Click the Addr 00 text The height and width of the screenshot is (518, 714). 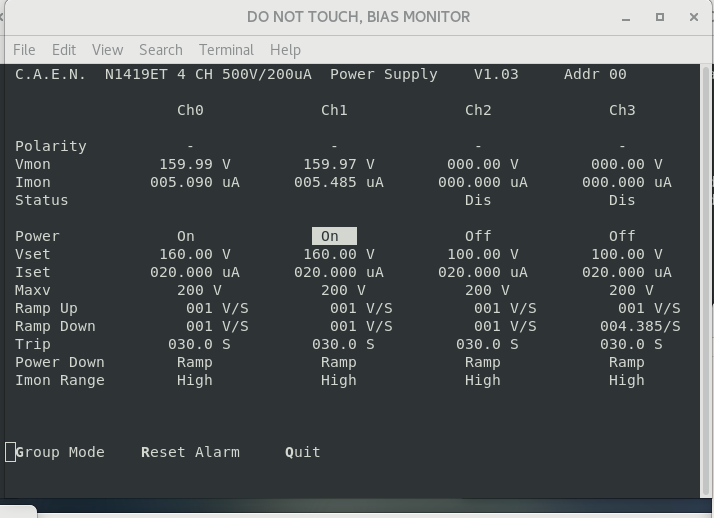[x=595, y=74]
